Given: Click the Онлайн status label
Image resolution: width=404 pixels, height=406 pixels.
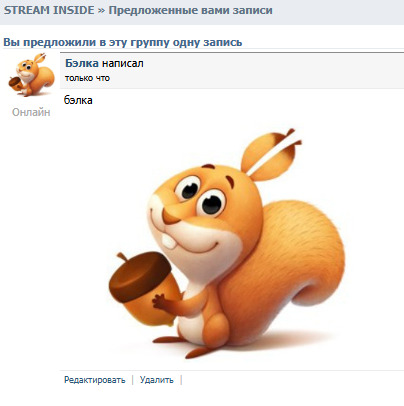Looking at the screenshot, I should (x=31, y=112).
